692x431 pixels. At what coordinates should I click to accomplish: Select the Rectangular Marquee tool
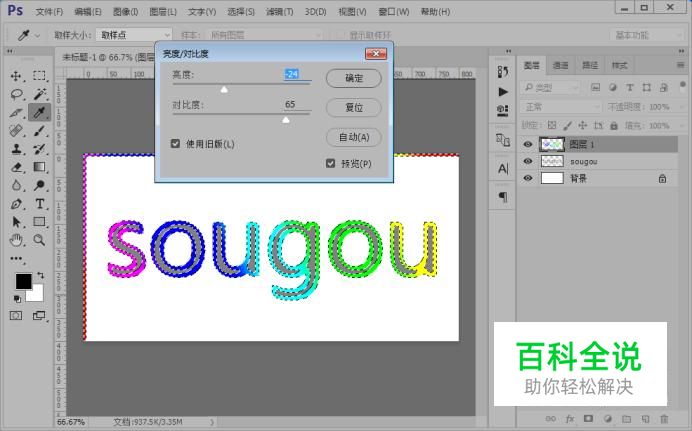[x=39, y=76]
